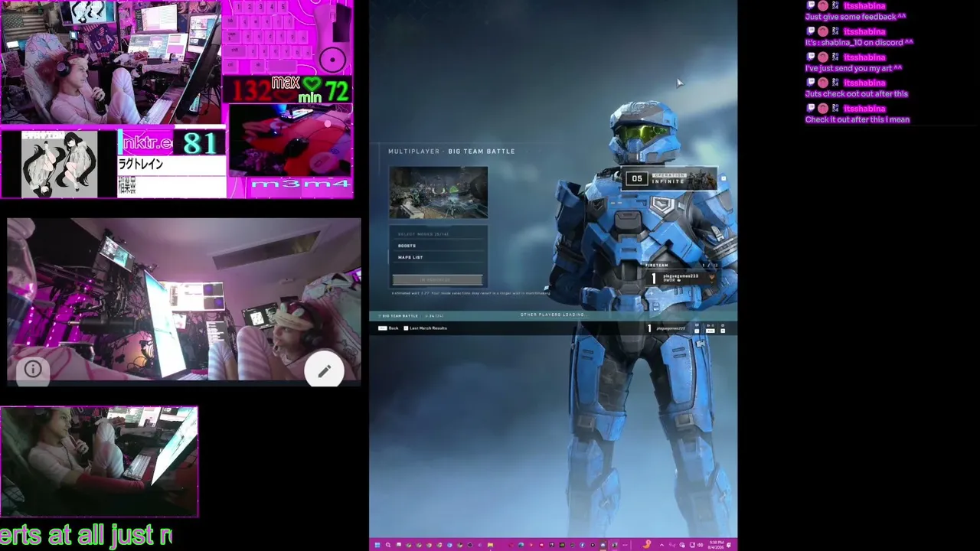Viewport: 980px width, 551px height.
Task: Click chat message 'Juts check oot out after this'
Action: point(856,94)
